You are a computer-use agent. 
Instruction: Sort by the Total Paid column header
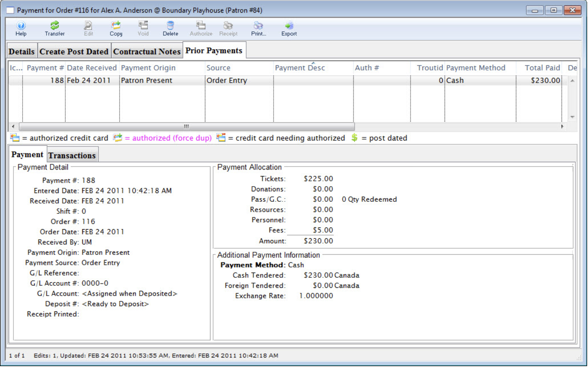pos(539,68)
